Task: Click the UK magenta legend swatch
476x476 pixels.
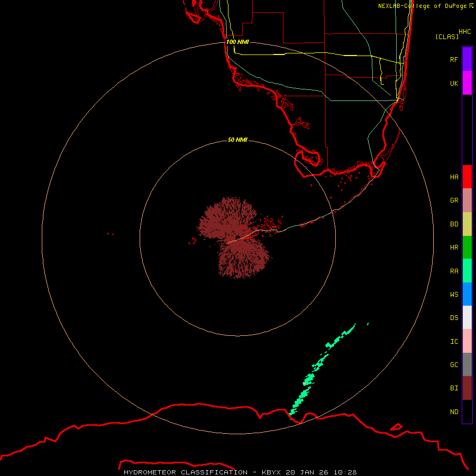Action: [467, 83]
